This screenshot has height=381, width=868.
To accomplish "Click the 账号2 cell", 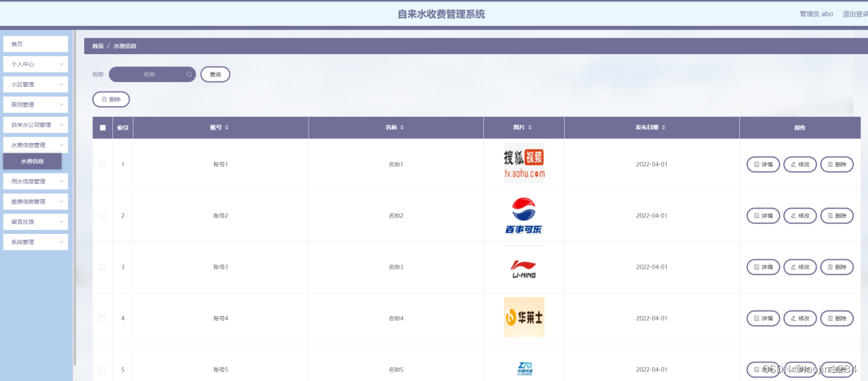I will pyautogui.click(x=220, y=215).
